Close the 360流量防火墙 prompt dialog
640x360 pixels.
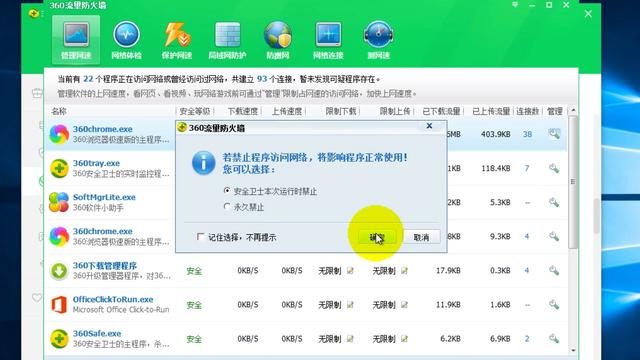coord(429,126)
